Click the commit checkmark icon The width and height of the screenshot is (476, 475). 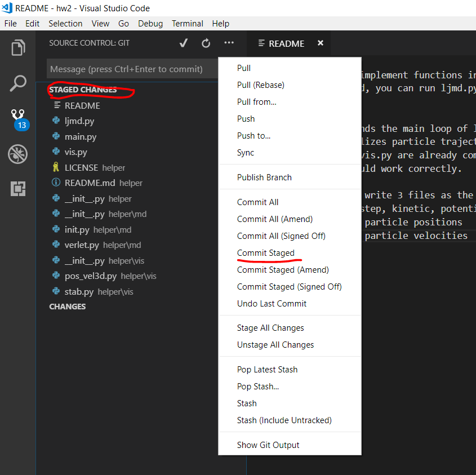(183, 43)
